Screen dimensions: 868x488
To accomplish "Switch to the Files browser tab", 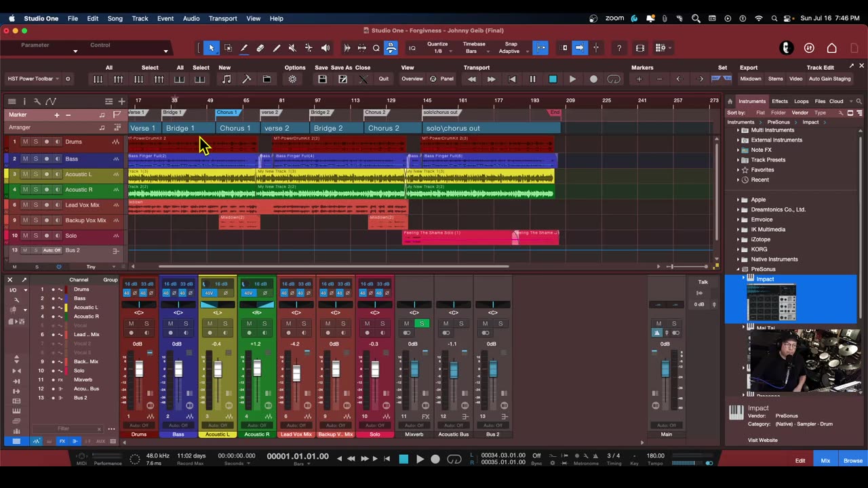I will coord(820,101).
